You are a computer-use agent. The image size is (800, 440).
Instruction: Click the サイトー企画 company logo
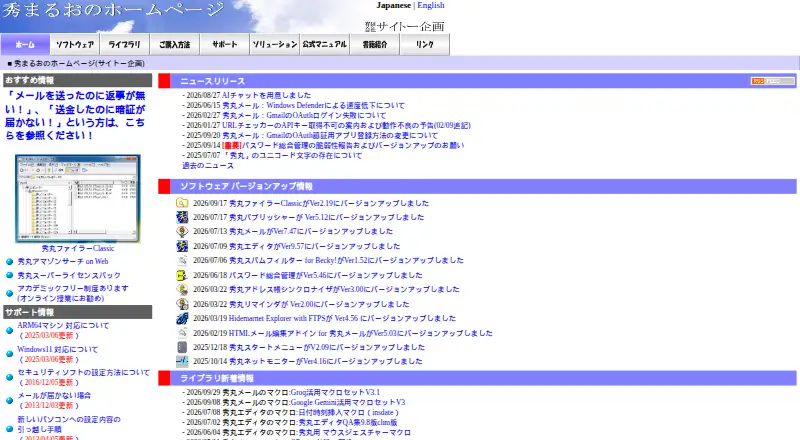point(405,26)
